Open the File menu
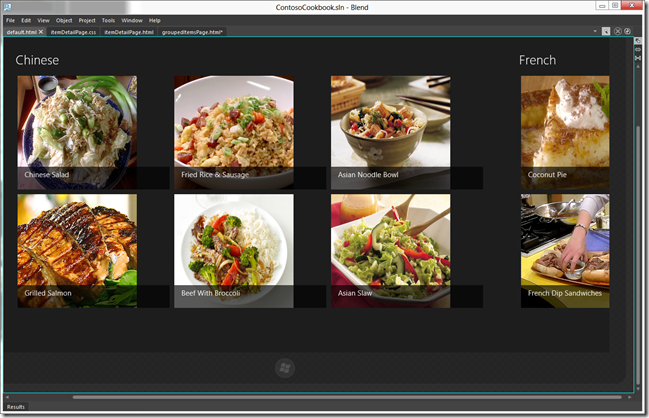Viewport: 649px width, 418px height. [11, 20]
